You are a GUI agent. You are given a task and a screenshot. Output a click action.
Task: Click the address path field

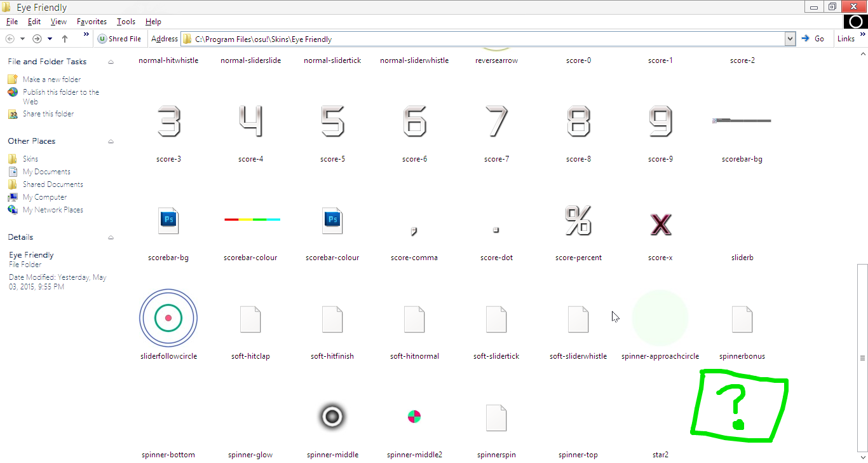click(x=483, y=39)
